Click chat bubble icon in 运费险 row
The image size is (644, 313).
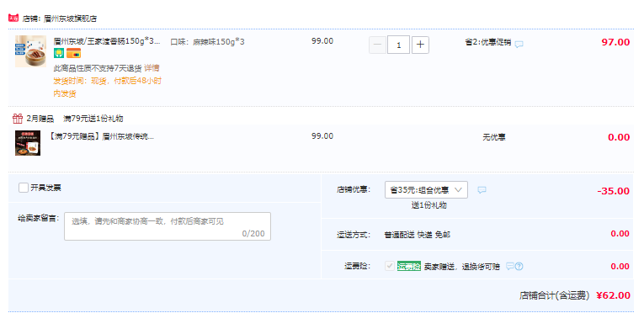click(509, 266)
